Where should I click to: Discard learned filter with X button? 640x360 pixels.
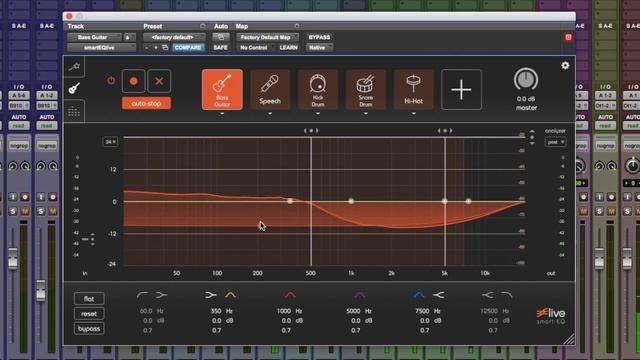[x=159, y=81]
